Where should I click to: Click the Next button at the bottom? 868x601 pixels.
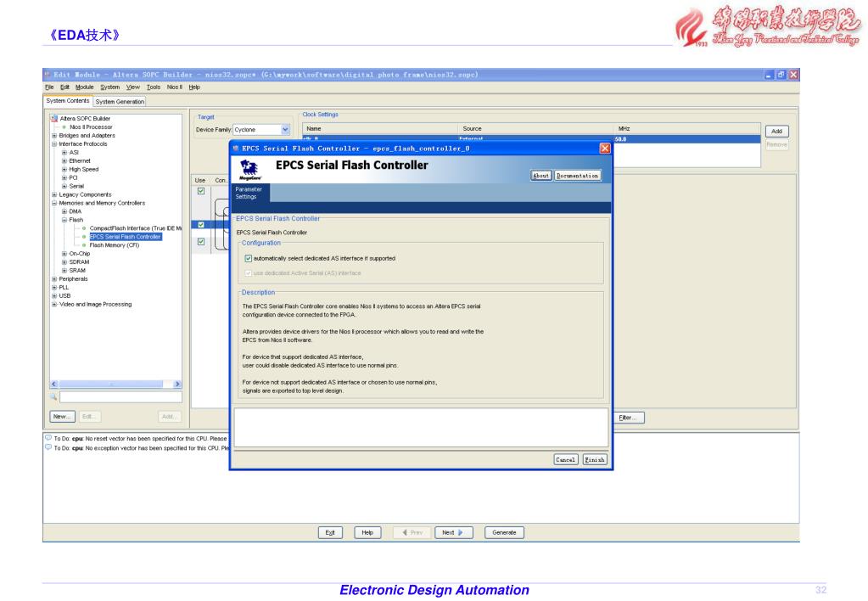pyautogui.click(x=453, y=533)
